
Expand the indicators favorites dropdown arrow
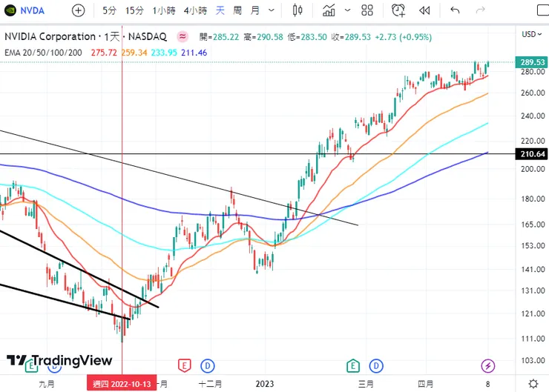click(x=347, y=10)
